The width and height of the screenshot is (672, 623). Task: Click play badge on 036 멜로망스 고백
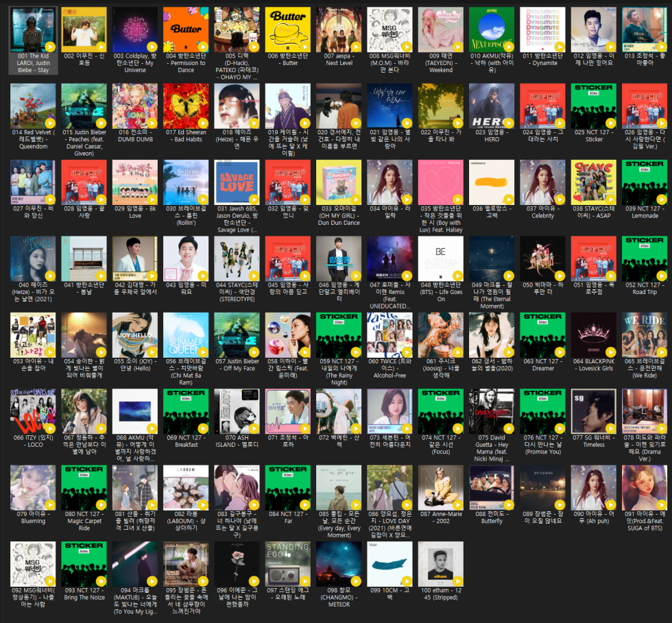point(509,199)
